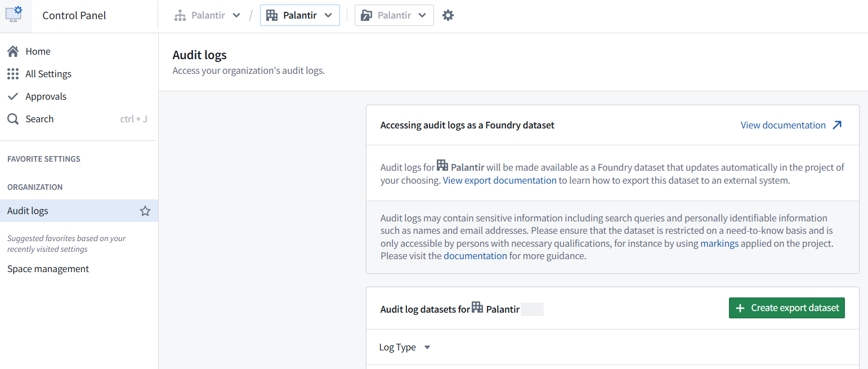
Task: Open the Palantir organization dropdown
Action: (299, 15)
